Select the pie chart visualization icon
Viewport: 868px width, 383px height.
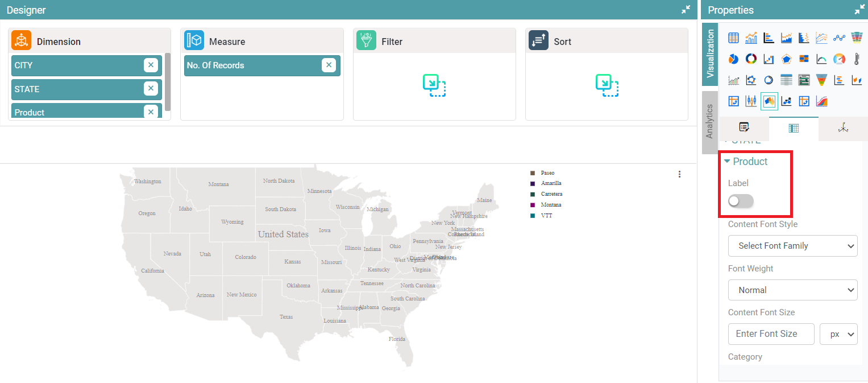[x=733, y=59]
